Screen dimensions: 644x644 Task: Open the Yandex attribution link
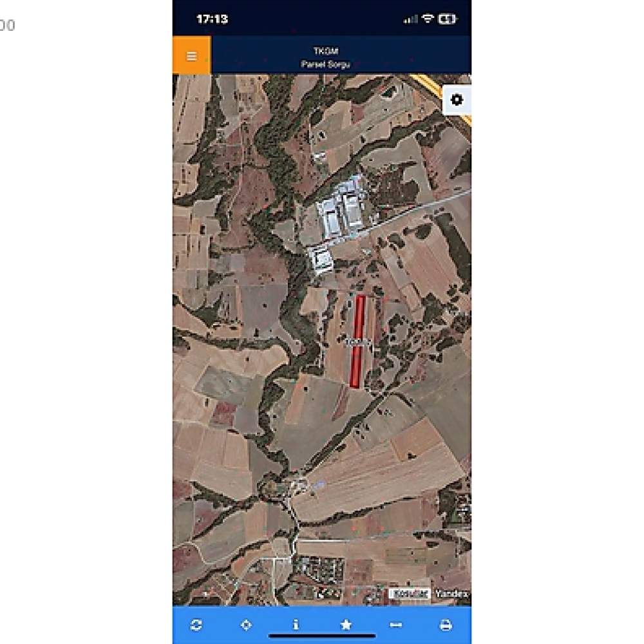451,594
